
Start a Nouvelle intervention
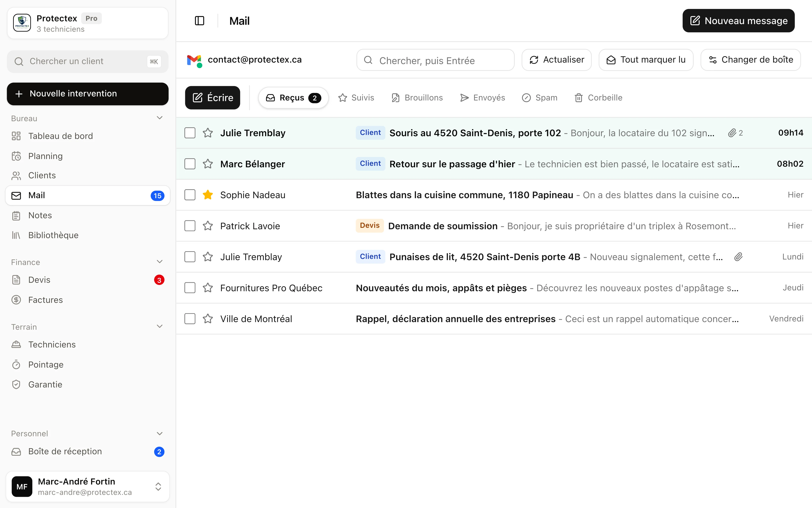pyautogui.click(x=88, y=94)
